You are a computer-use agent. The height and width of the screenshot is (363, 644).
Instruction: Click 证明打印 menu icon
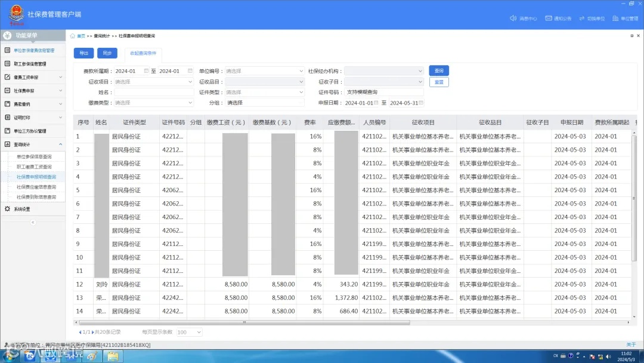[7, 117]
